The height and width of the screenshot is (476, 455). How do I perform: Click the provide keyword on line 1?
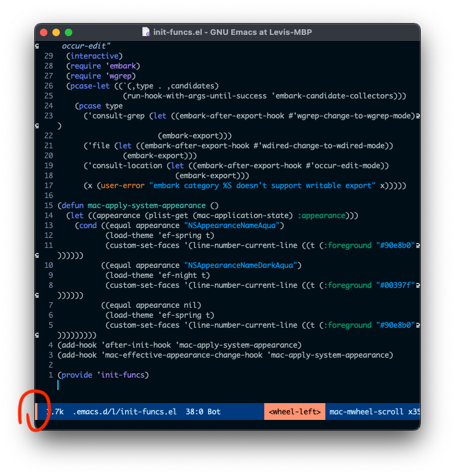coord(77,375)
